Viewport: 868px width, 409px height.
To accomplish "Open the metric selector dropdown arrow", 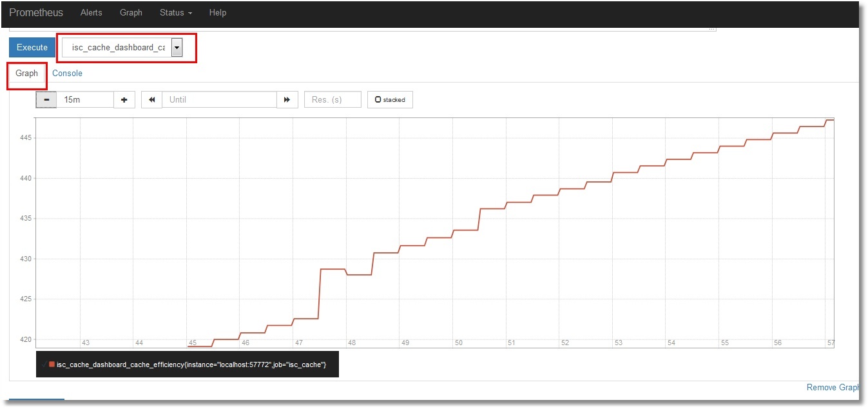I will [177, 48].
